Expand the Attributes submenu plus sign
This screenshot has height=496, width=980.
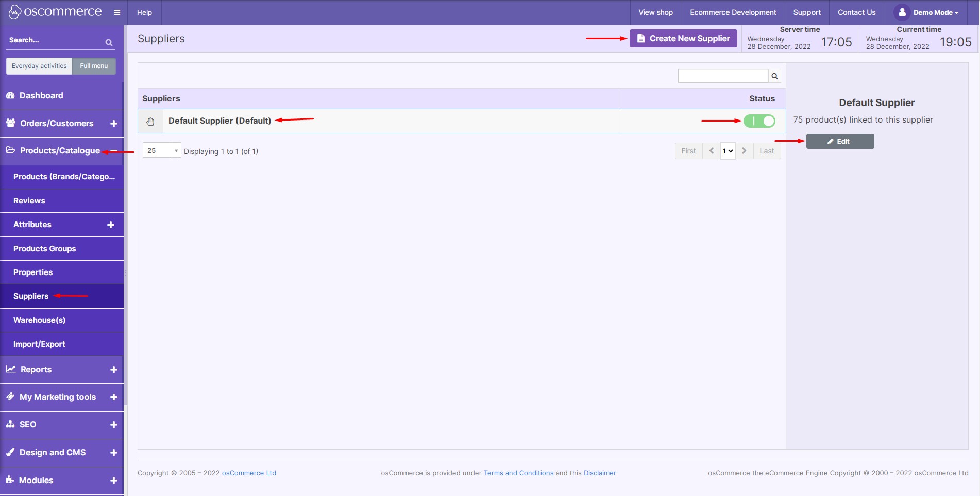(110, 225)
